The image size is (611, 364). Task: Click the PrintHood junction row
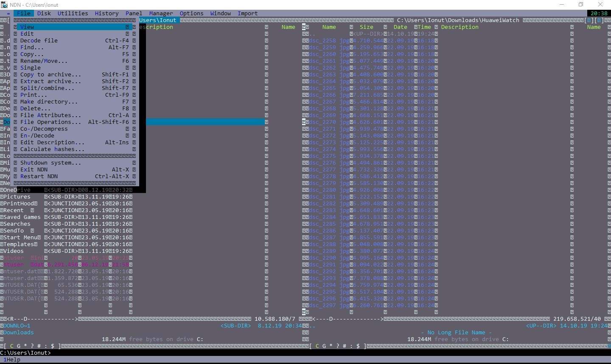pos(66,203)
